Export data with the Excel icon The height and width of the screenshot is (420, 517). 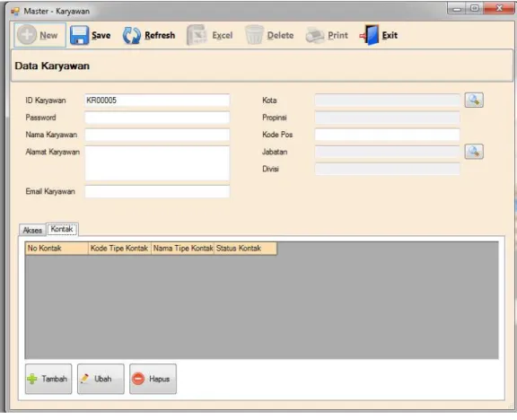(x=197, y=35)
